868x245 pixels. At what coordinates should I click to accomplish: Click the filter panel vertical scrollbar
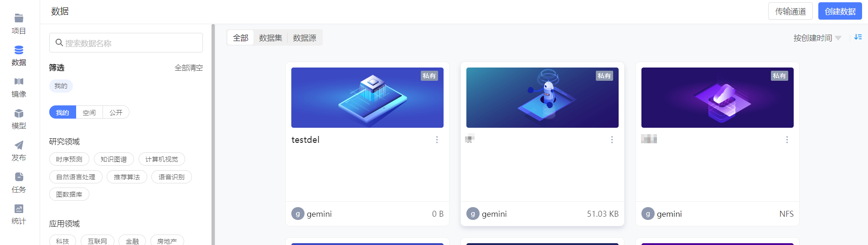click(213, 135)
